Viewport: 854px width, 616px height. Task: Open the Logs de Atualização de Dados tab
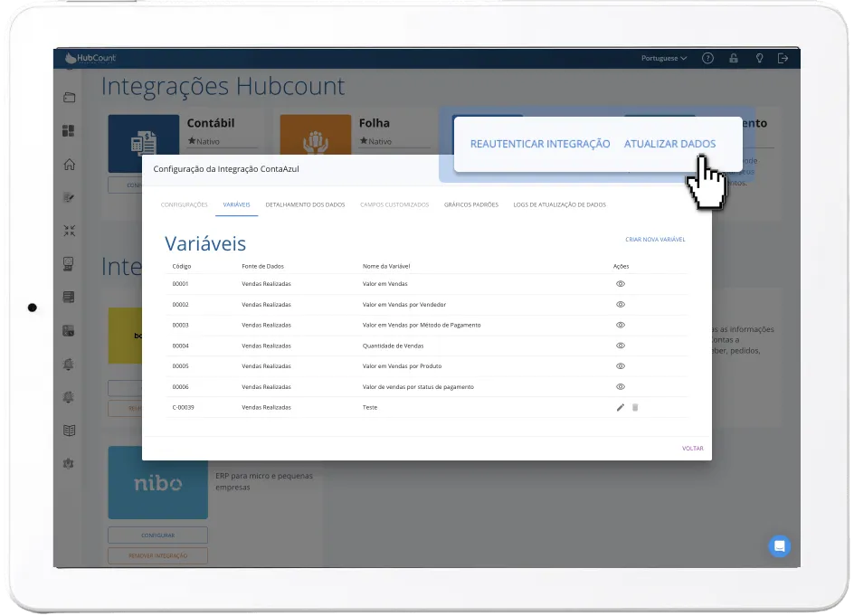(559, 204)
